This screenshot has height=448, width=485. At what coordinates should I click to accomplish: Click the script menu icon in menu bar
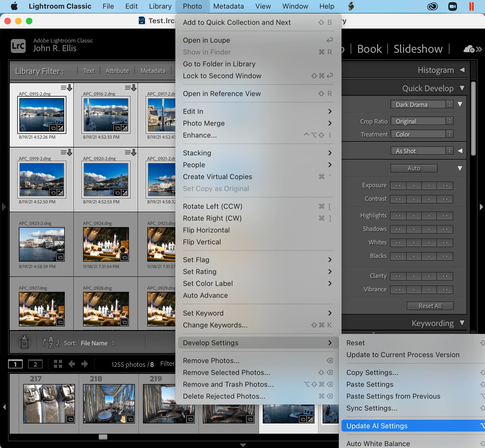[x=351, y=6]
